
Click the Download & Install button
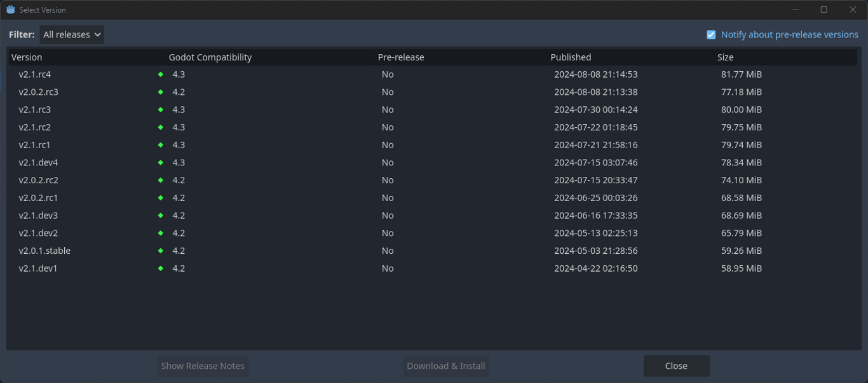pos(446,366)
